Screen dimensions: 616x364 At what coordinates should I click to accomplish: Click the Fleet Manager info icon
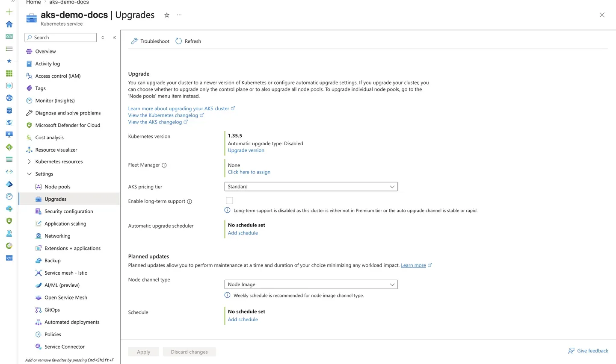click(164, 165)
